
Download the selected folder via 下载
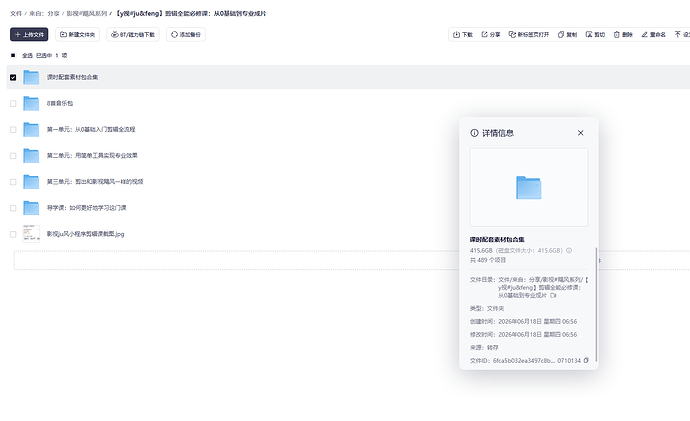[463, 34]
